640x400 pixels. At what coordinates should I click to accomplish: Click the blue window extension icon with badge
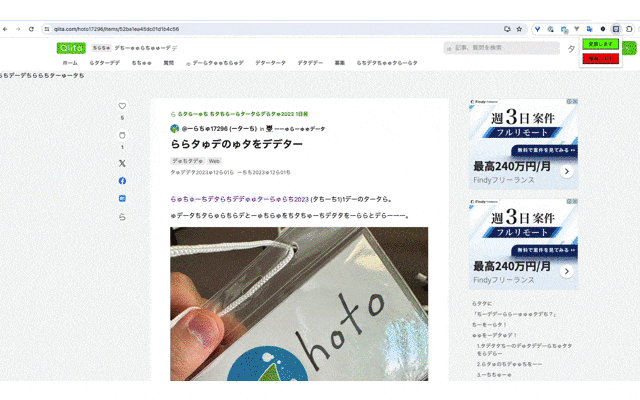[x=564, y=29]
